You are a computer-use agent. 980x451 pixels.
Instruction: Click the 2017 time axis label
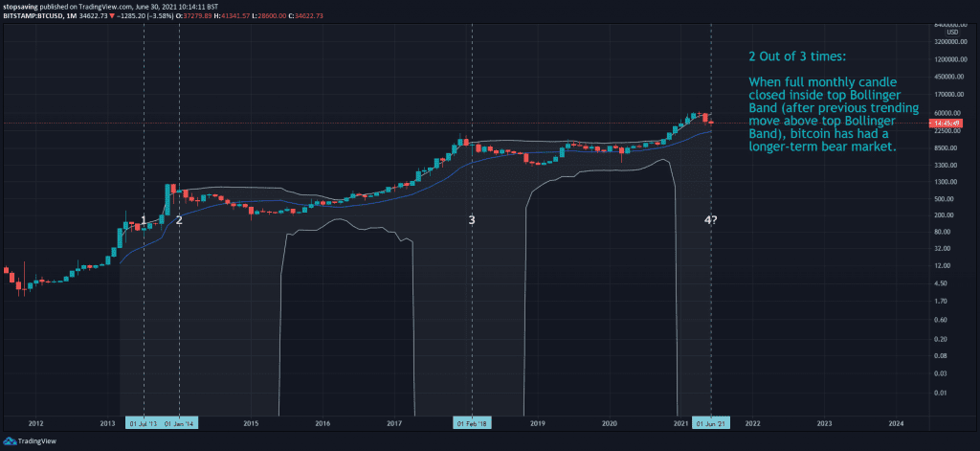pyautogui.click(x=394, y=423)
